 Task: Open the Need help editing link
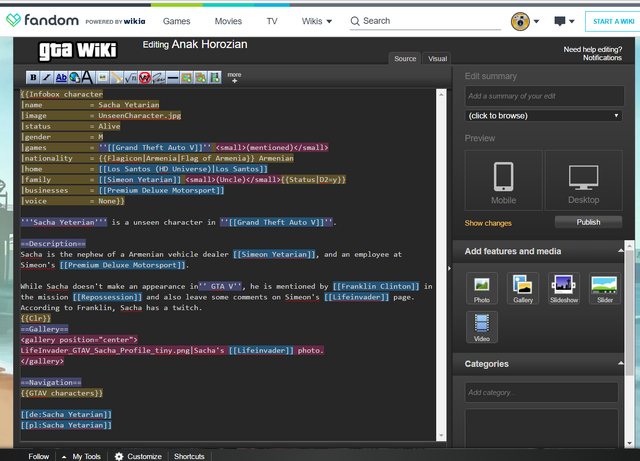[x=593, y=49]
